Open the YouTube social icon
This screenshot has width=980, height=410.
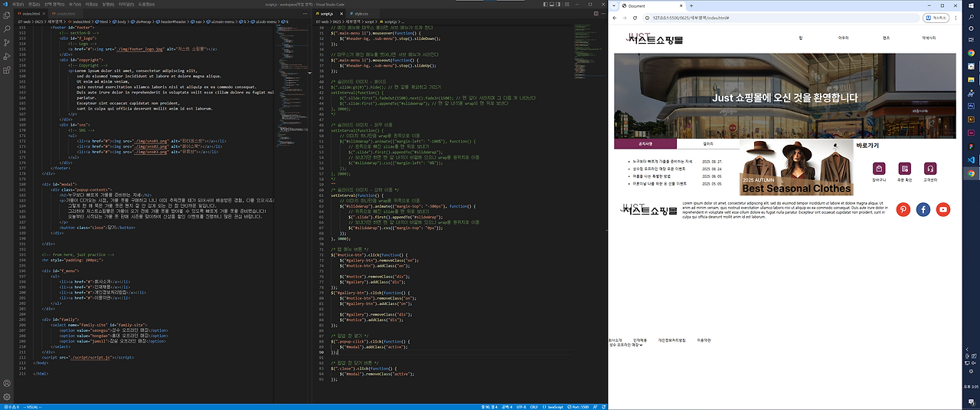coord(943,209)
